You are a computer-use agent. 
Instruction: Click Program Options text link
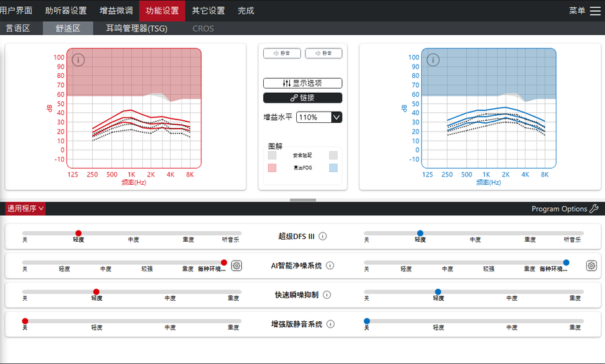(559, 209)
